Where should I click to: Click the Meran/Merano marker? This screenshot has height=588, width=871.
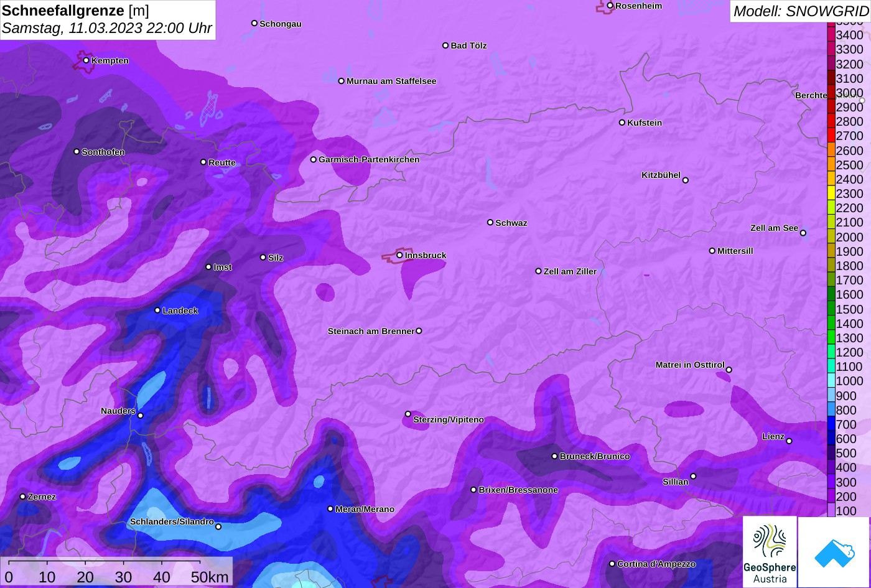pos(330,509)
